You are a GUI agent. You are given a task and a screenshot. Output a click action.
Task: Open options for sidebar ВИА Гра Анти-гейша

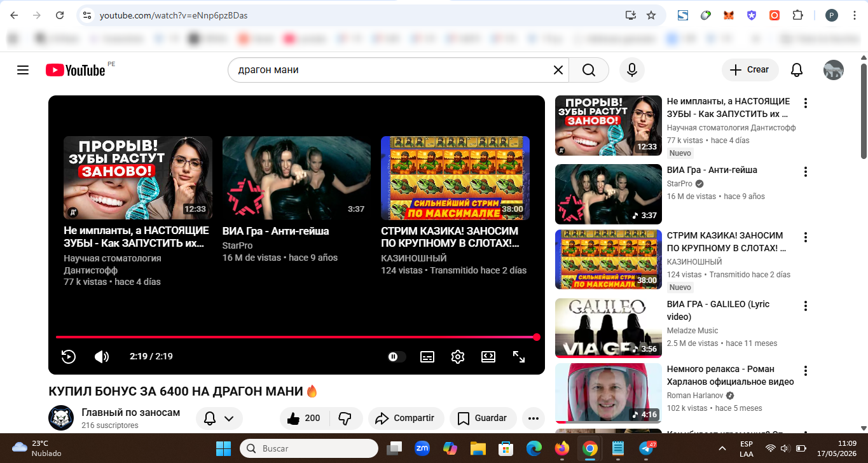point(806,172)
